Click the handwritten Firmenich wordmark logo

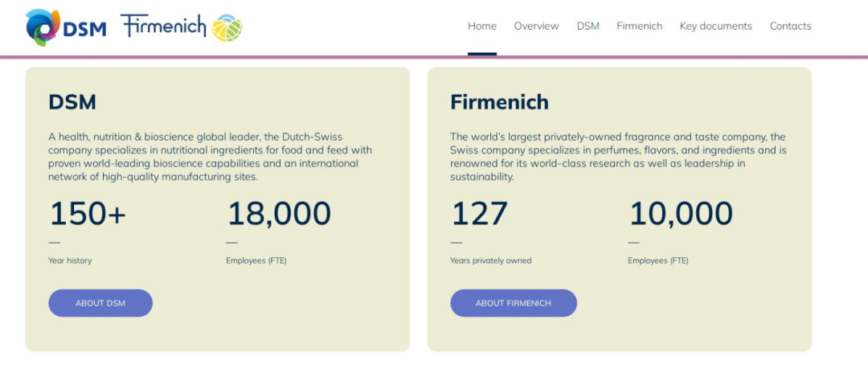[x=163, y=26]
